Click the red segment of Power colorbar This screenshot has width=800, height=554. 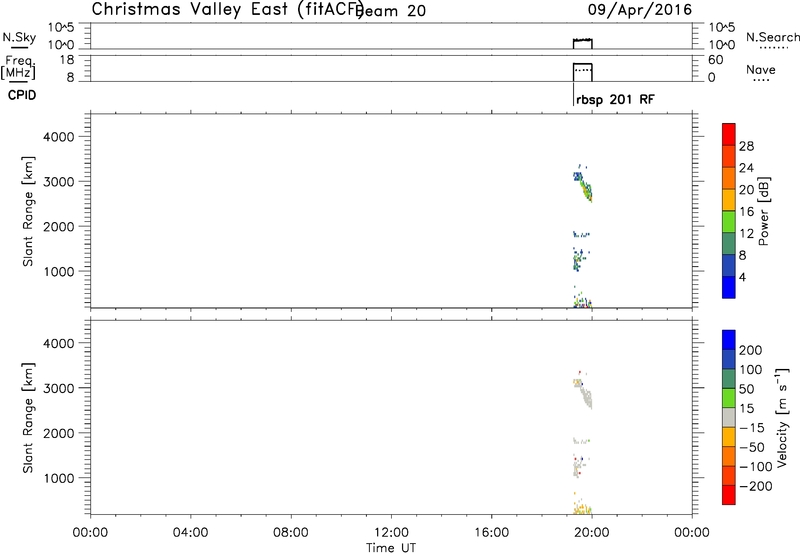point(729,134)
